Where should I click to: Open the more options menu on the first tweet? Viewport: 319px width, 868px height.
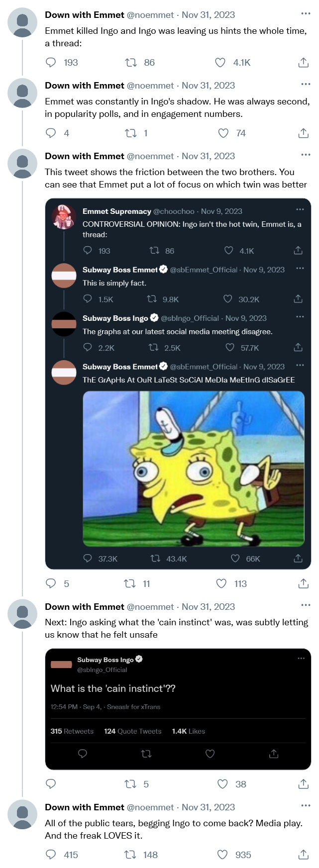[x=306, y=13]
